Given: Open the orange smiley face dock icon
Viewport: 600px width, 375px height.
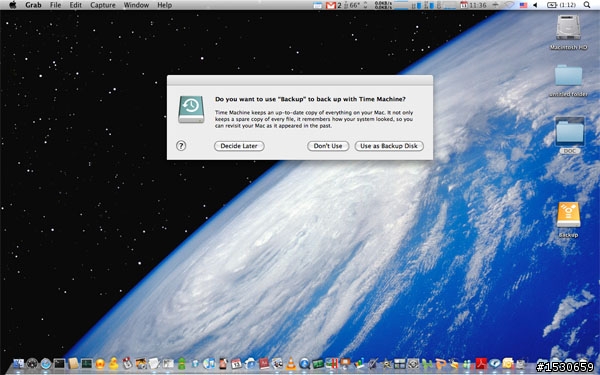Looking at the screenshot, I should [x=100, y=364].
